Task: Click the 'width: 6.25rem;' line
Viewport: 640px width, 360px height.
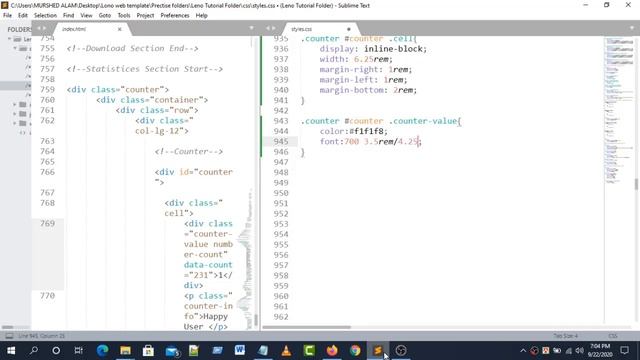Action: pos(356,59)
